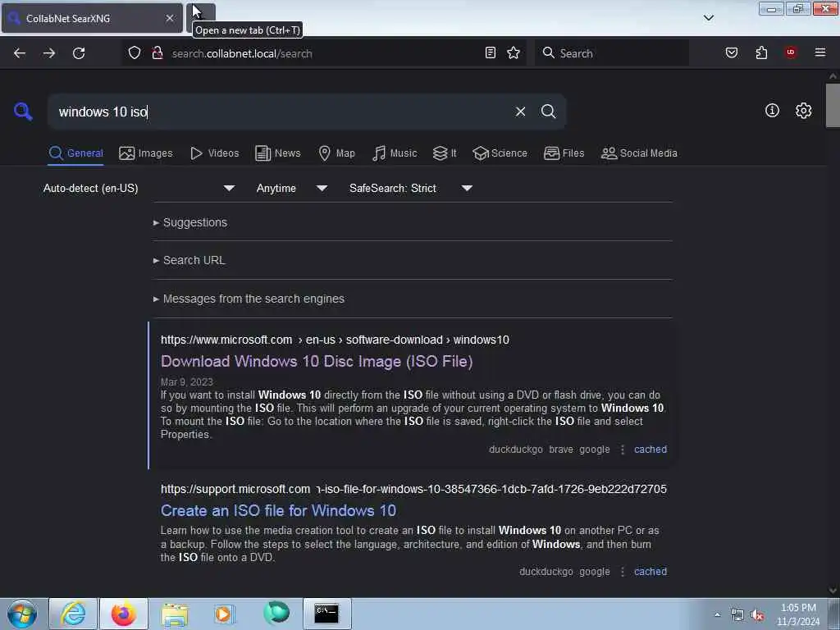Click the brave engine label on first result
Screen dimensions: 840x630
pos(561,450)
